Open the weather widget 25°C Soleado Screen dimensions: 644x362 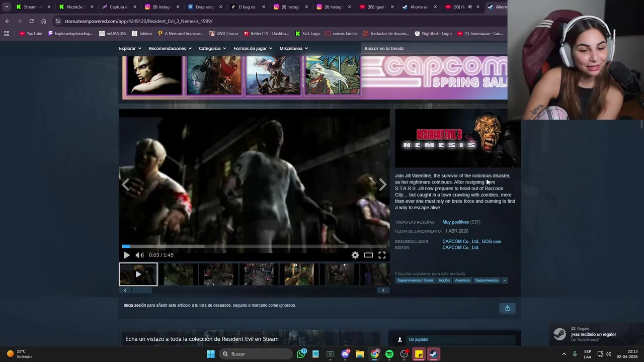(x=20, y=354)
